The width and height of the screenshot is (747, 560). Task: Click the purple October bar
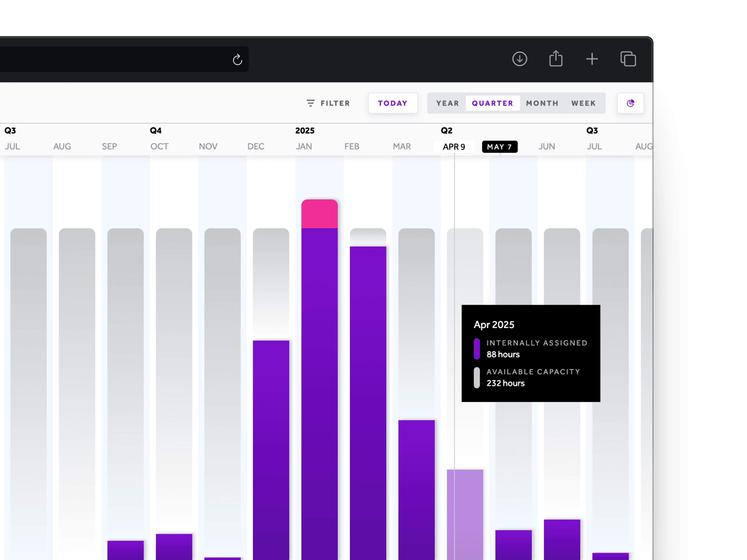pyautogui.click(x=174, y=547)
